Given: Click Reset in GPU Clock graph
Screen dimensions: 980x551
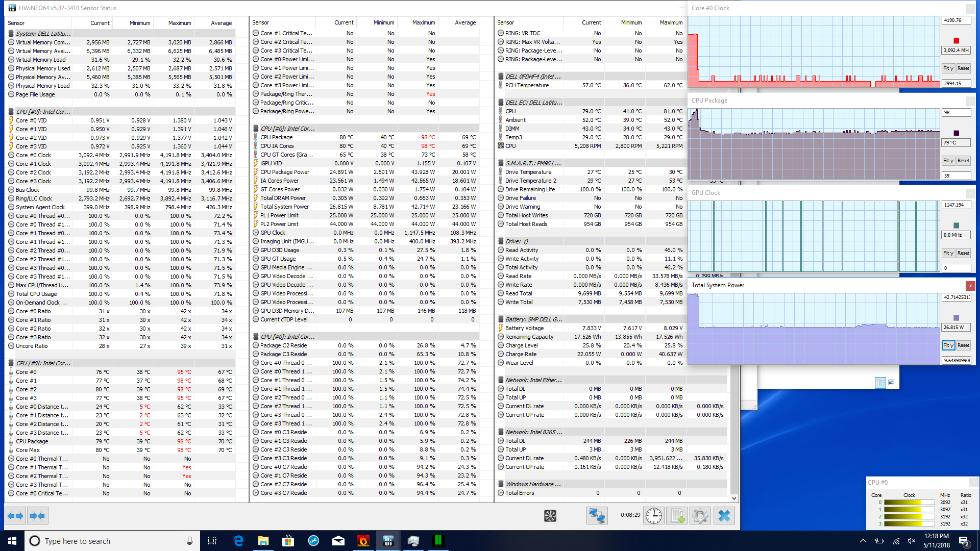Looking at the screenshot, I should tap(963, 253).
